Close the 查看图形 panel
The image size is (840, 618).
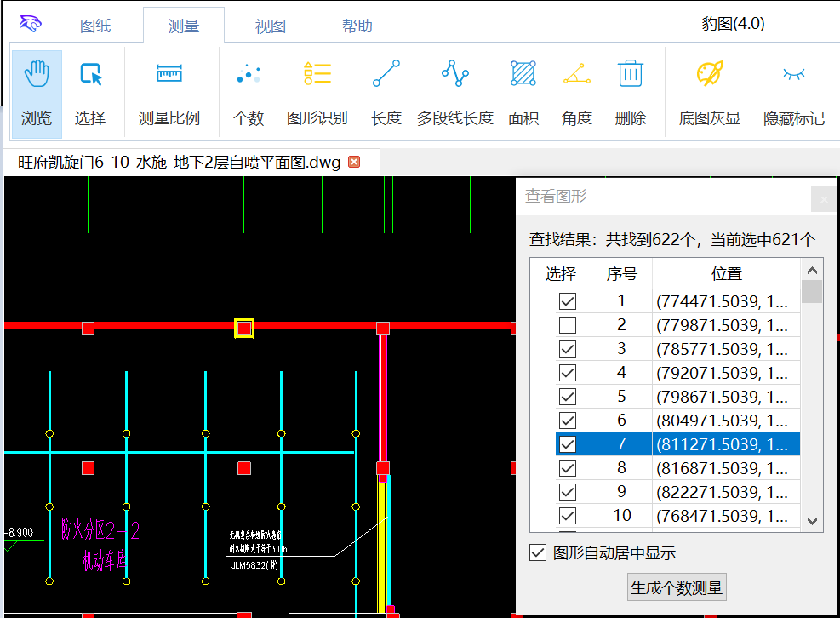[824, 199]
